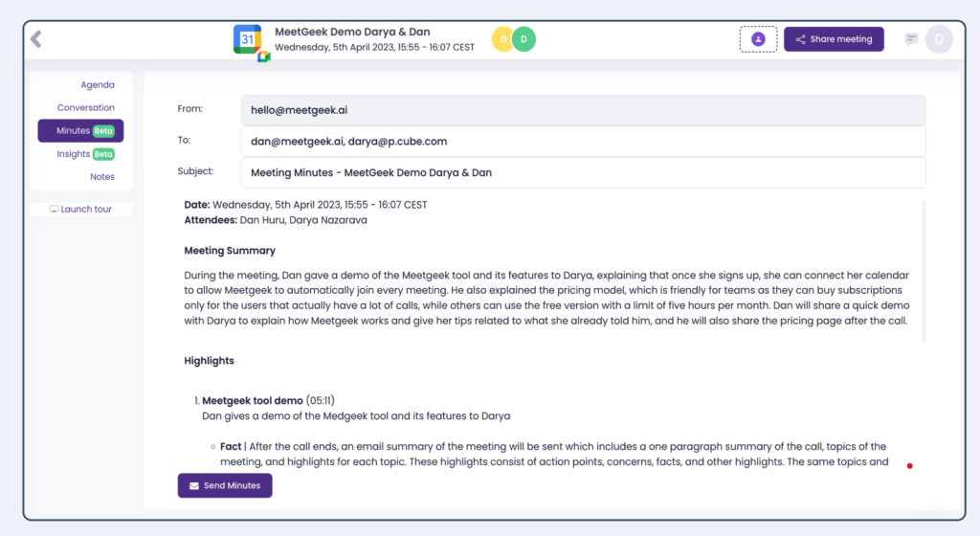Click the yellow D attendee avatar
980x536 pixels.
click(502, 39)
